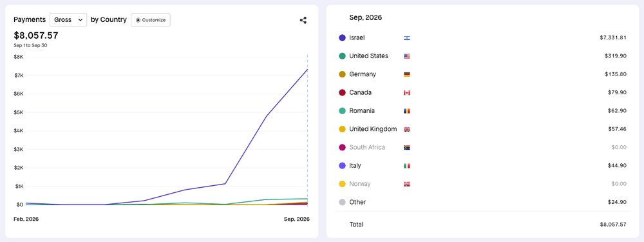This screenshot has height=242, width=644.
Task: Click the Israel flag icon
Action: click(407, 38)
